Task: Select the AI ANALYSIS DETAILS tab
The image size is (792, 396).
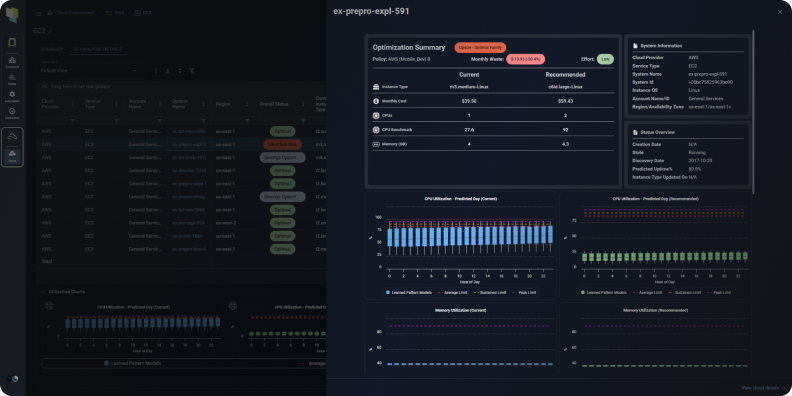Action: 97,50
